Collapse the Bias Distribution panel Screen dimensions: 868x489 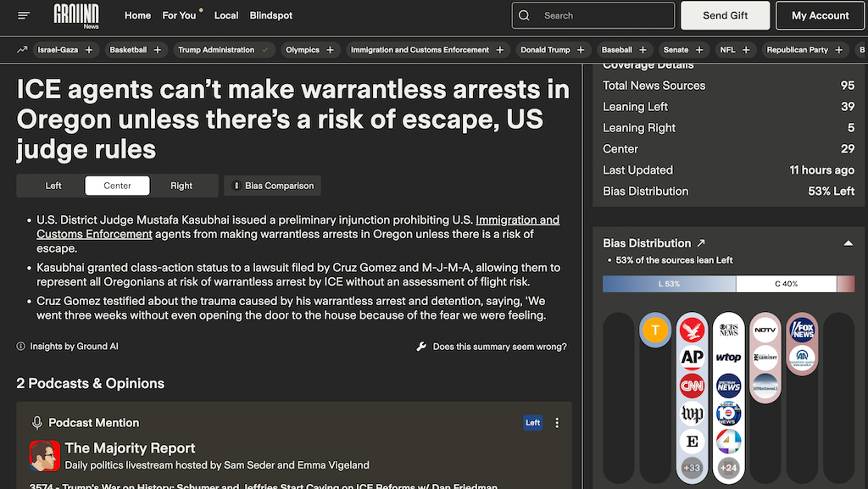848,243
